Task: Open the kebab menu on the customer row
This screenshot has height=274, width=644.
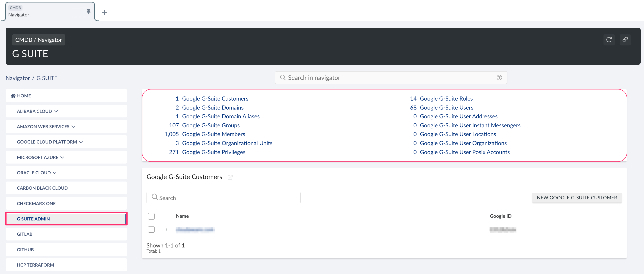Action: click(x=167, y=230)
